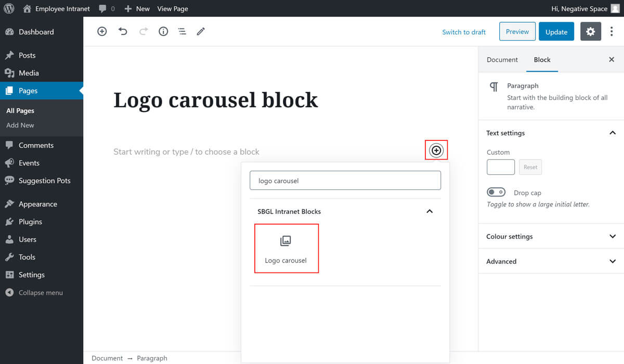
Task: Insert the Logo carousel block
Action: pyautogui.click(x=286, y=249)
